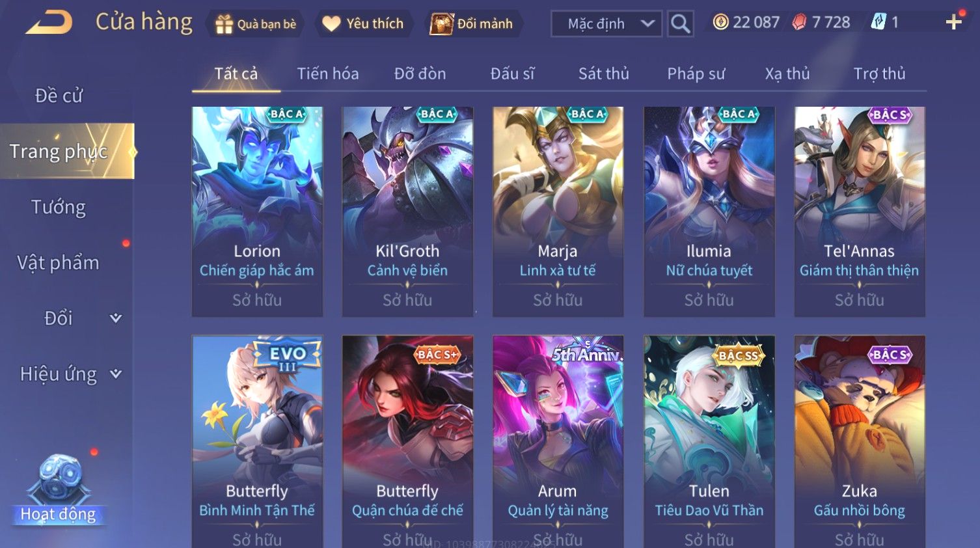
Task: Open the Mặc định sort dropdown
Action: tap(606, 24)
